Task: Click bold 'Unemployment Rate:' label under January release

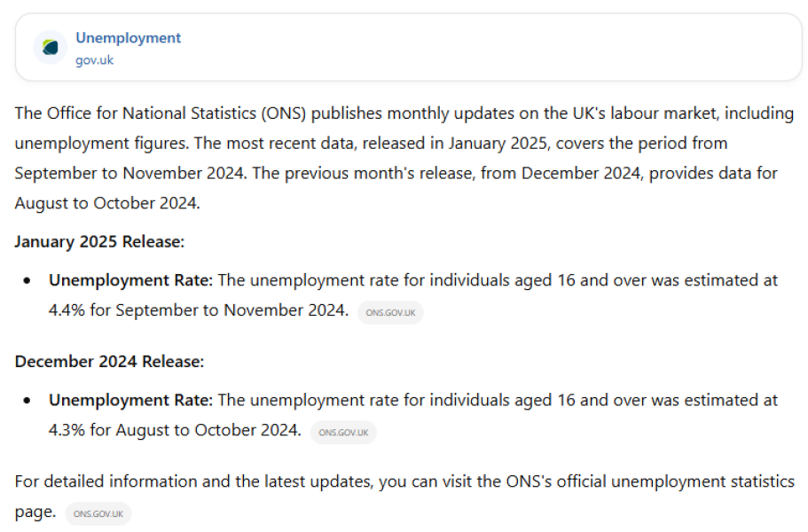Action: (131, 280)
